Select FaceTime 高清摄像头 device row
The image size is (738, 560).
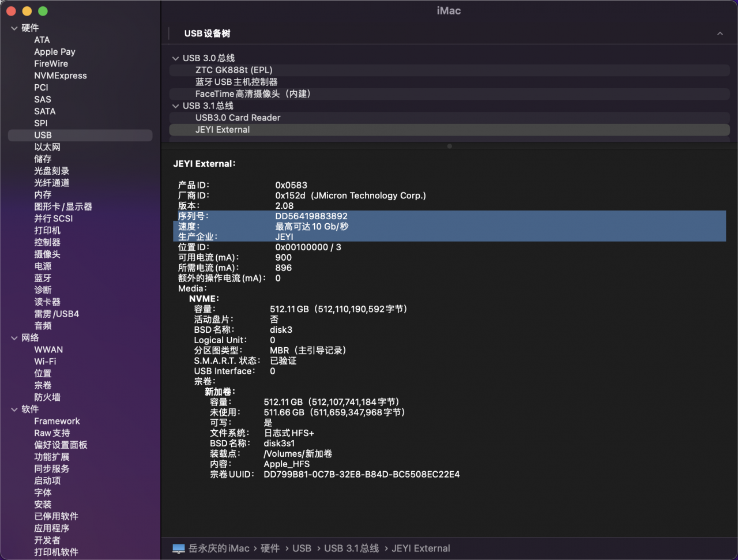450,94
